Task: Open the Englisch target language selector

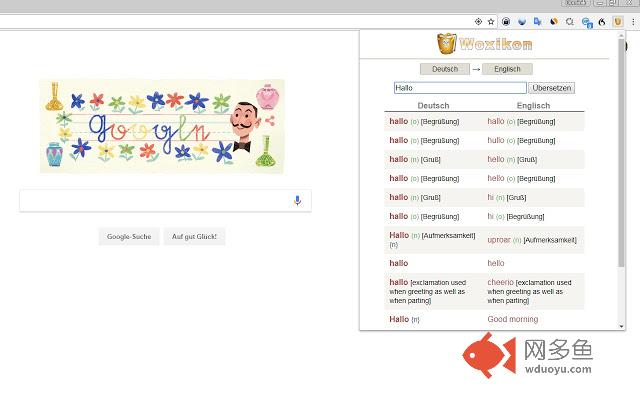Action: [507, 69]
